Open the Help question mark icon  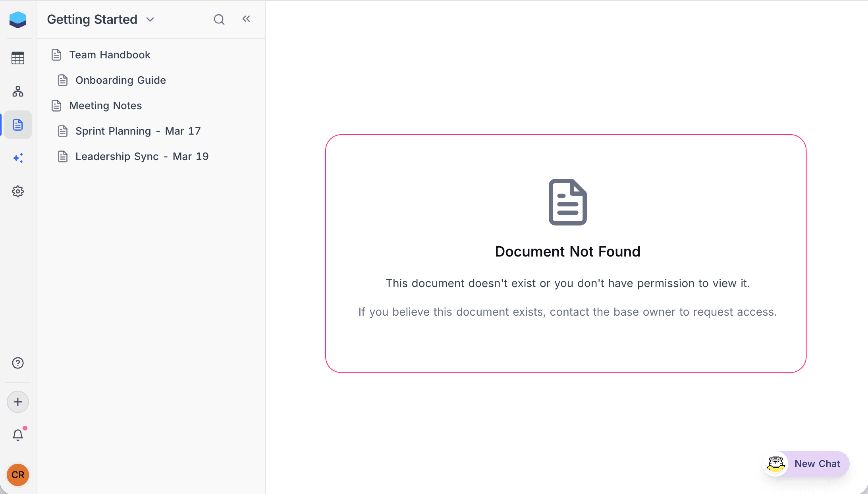point(18,363)
